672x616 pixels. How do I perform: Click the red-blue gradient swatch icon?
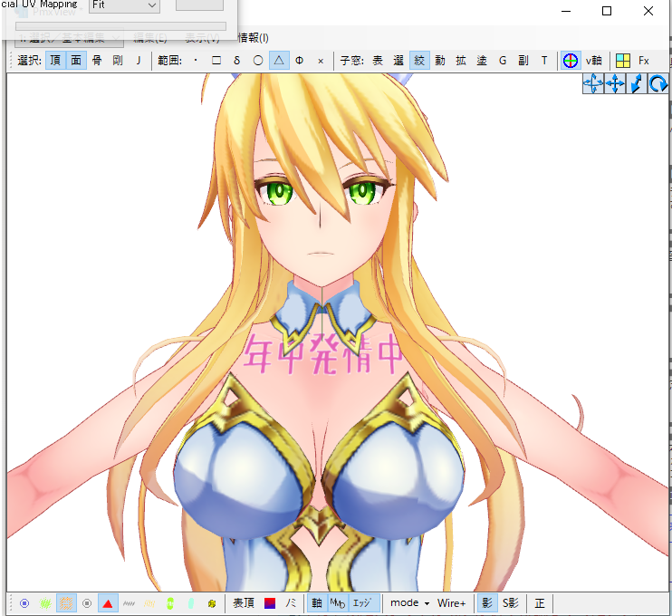[270, 603]
